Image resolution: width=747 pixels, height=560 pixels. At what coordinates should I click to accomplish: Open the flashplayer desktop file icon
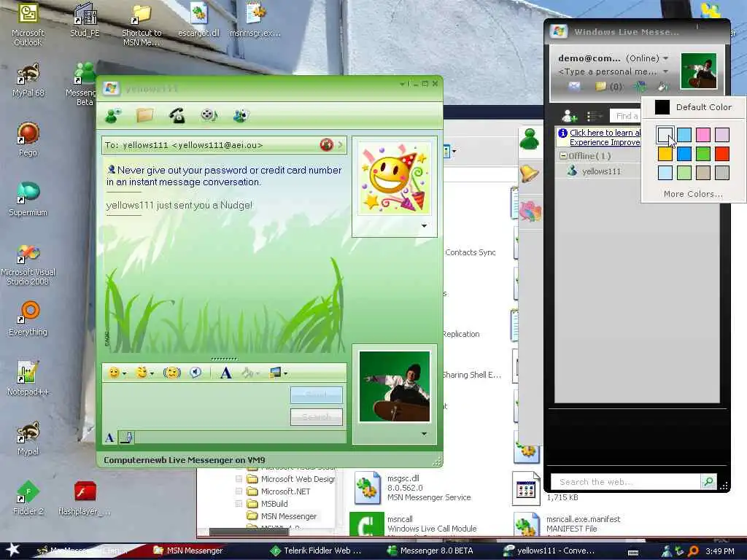85,497
